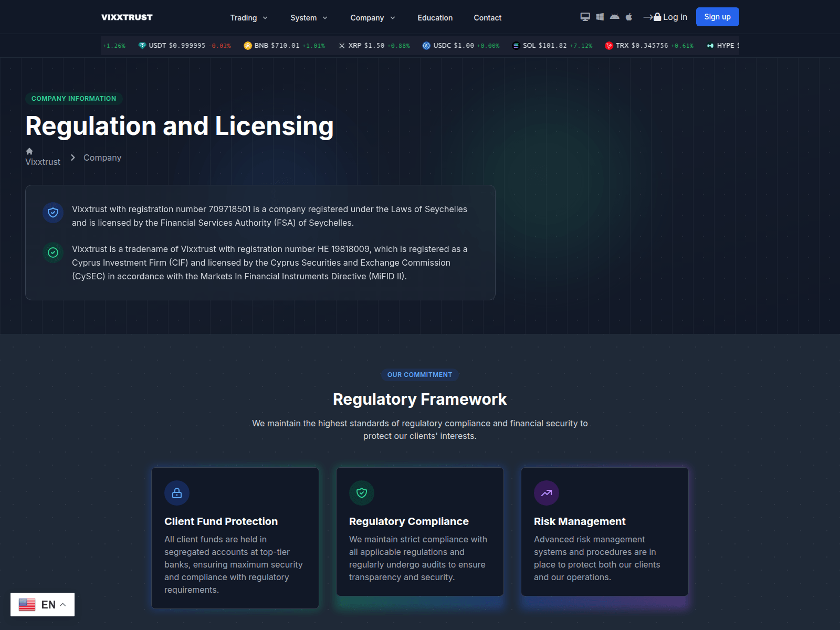Select the Android download icon
Viewport: 840px width, 630px height.
point(615,17)
